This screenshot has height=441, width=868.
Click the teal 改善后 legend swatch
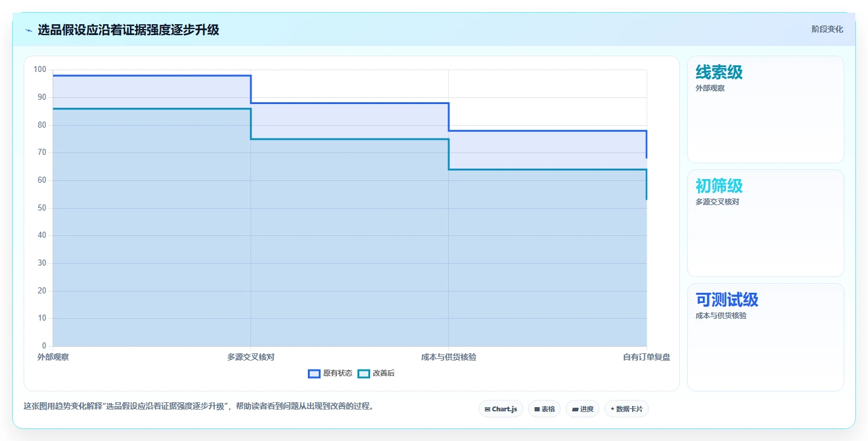364,373
